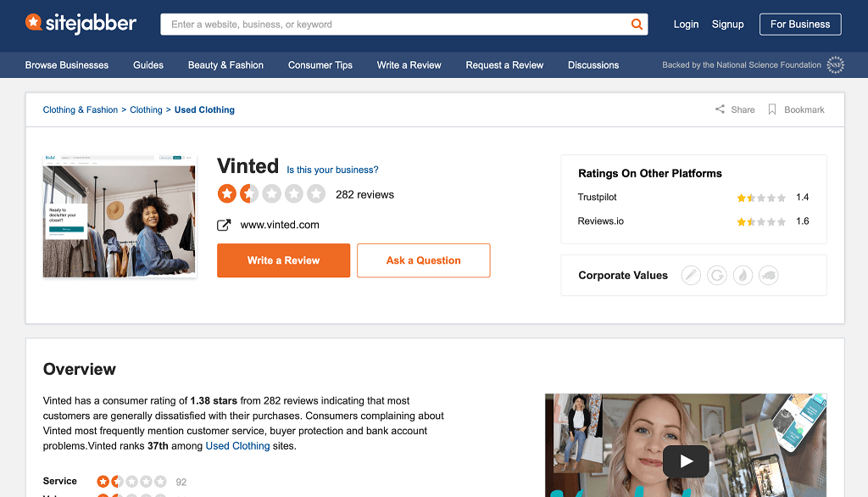Open Consumer Tips menu item
The height and width of the screenshot is (497, 868).
click(x=320, y=64)
